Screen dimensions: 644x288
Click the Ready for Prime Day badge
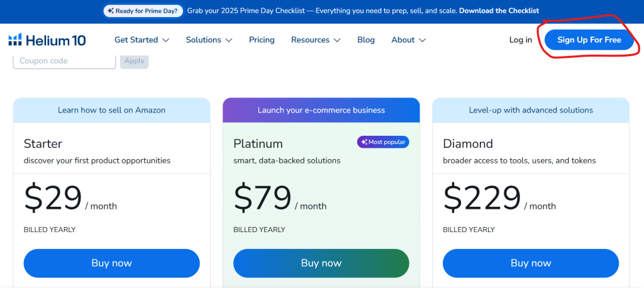coord(142,11)
